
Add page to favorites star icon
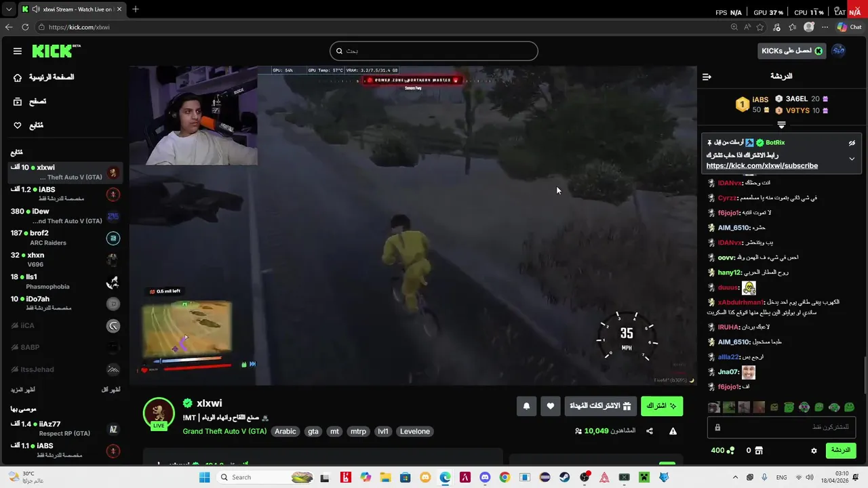[759, 27]
